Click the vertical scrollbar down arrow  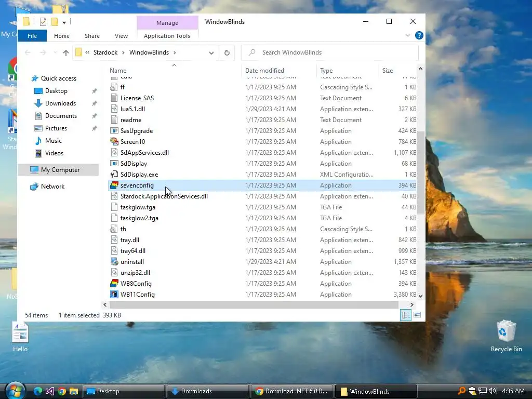(421, 296)
